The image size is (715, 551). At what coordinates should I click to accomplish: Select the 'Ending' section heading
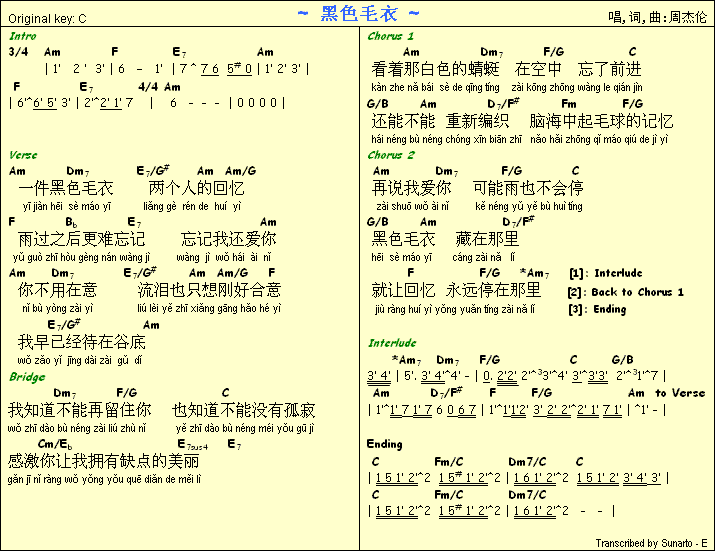(x=384, y=444)
